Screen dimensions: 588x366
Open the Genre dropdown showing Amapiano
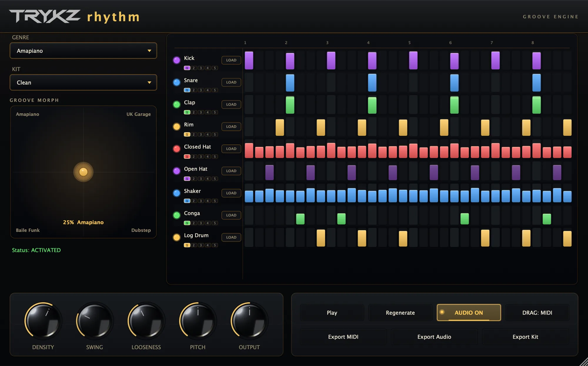coord(83,51)
